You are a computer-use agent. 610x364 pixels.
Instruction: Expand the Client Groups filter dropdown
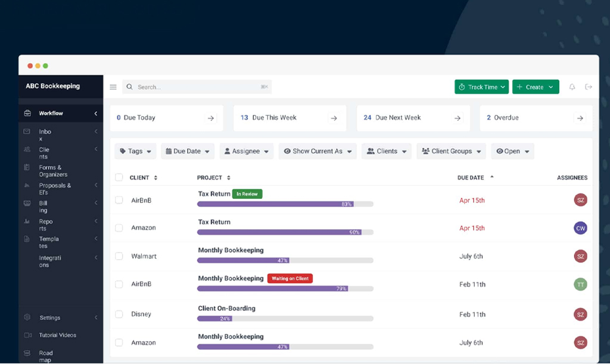click(x=451, y=151)
